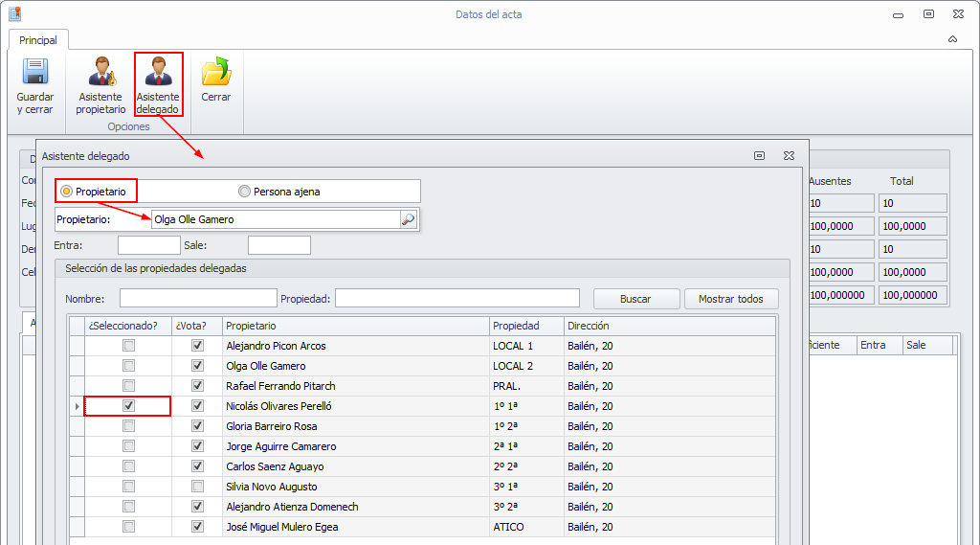Image resolution: width=980 pixels, height=545 pixels.
Task: Open Asistente propietario option
Action: 100,73
